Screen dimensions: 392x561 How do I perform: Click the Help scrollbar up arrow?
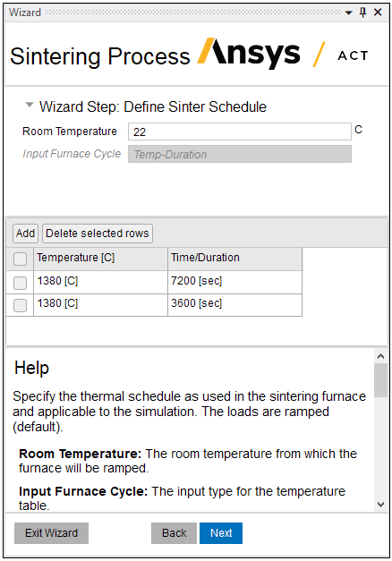point(381,356)
